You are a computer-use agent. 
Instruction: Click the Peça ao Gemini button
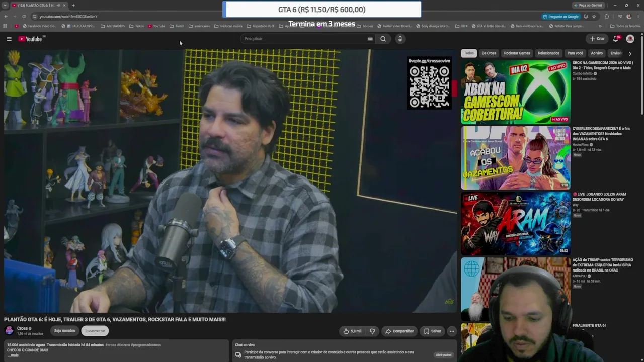[588, 5]
